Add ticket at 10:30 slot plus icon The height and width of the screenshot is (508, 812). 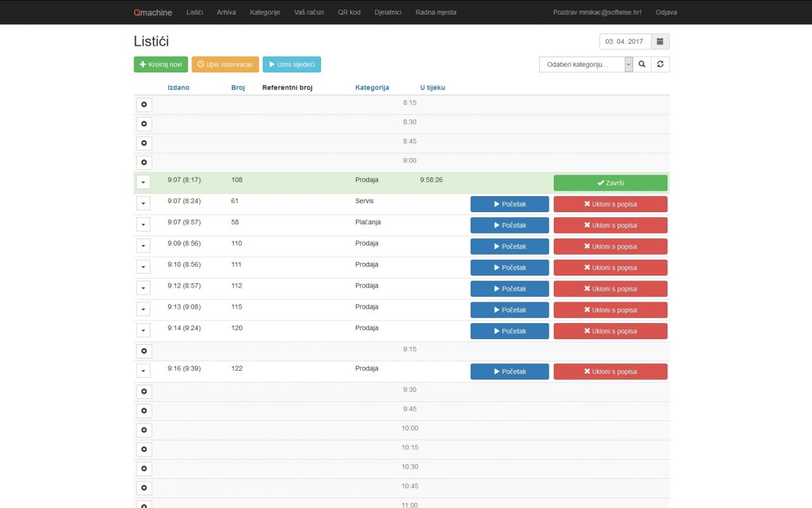(x=144, y=469)
